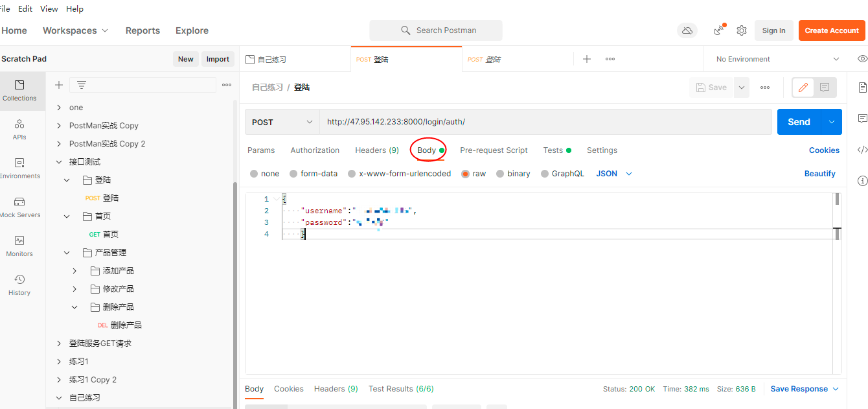Viewport: 868px width, 409px height.
Task: Open the GET 首页 request
Action: click(x=104, y=235)
